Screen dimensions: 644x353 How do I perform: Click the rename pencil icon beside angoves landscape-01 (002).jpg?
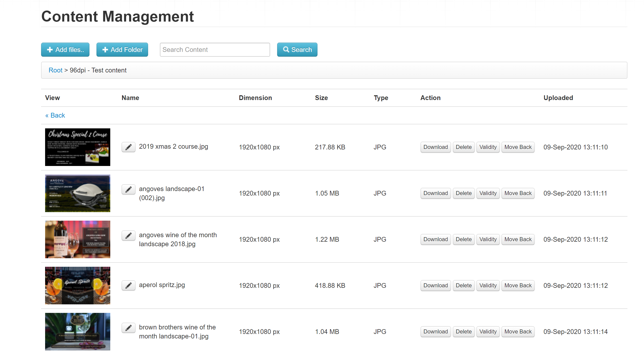128,189
